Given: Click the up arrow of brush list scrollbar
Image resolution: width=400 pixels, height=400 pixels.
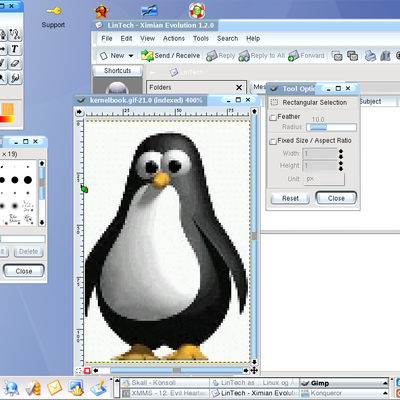Looking at the screenshot, I should (42, 163).
